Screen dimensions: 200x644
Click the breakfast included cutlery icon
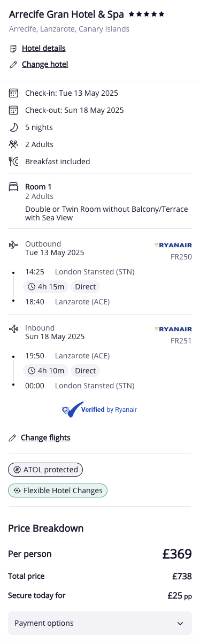(13, 162)
